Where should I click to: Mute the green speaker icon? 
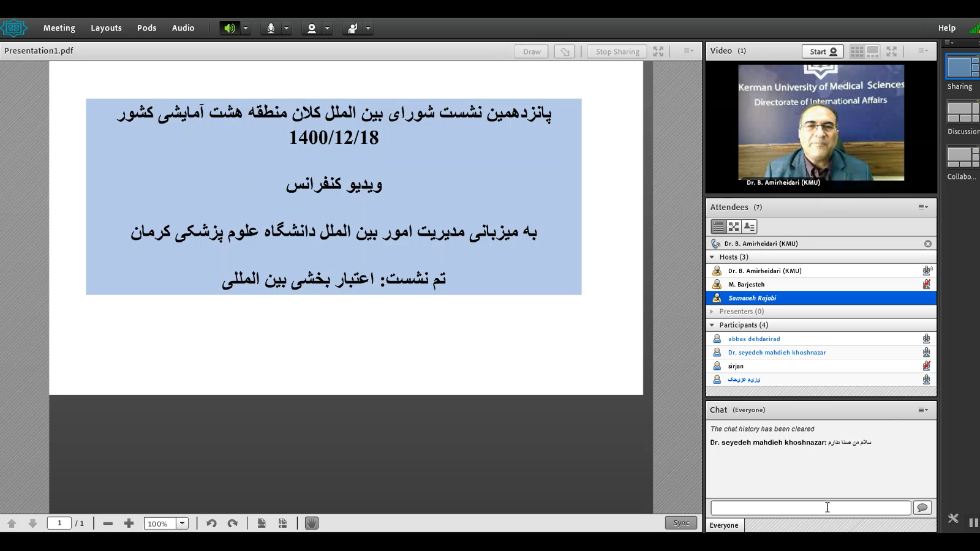[229, 28]
